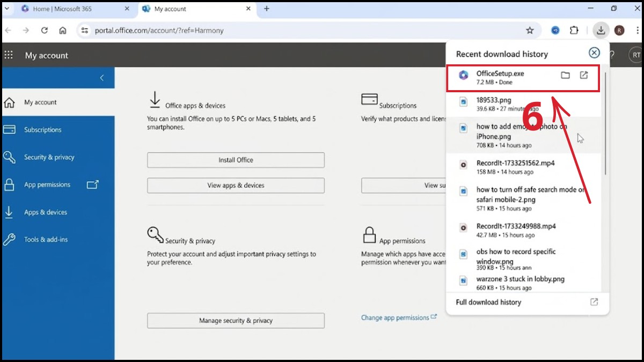Image resolution: width=644 pixels, height=362 pixels.
Task: Click the Manage security & privacy button
Action: click(236, 321)
